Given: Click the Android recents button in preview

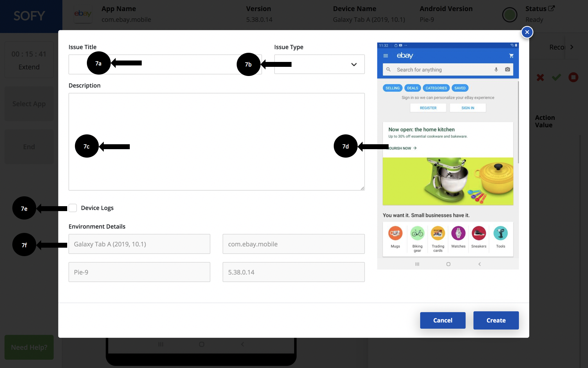Looking at the screenshot, I should [x=417, y=264].
